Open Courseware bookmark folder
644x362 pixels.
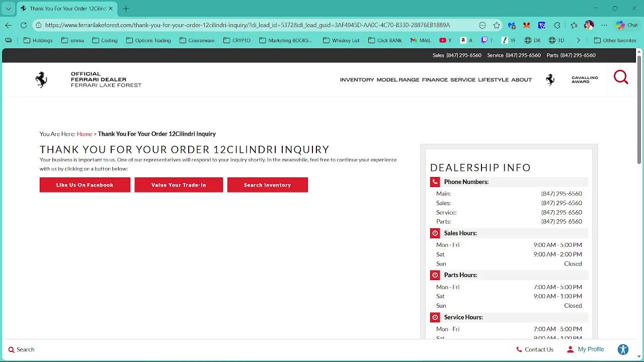pos(197,40)
